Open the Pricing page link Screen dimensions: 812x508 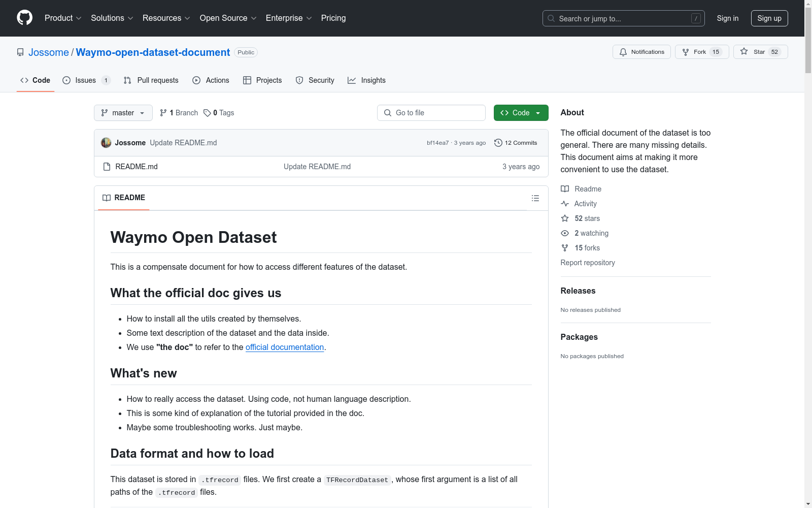click(333, 18)
